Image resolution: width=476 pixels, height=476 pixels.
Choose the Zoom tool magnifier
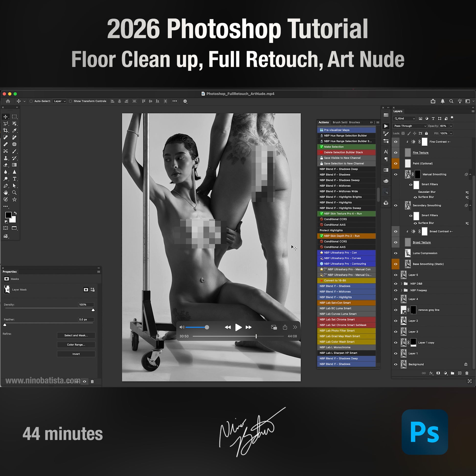[x=14, y=193]
